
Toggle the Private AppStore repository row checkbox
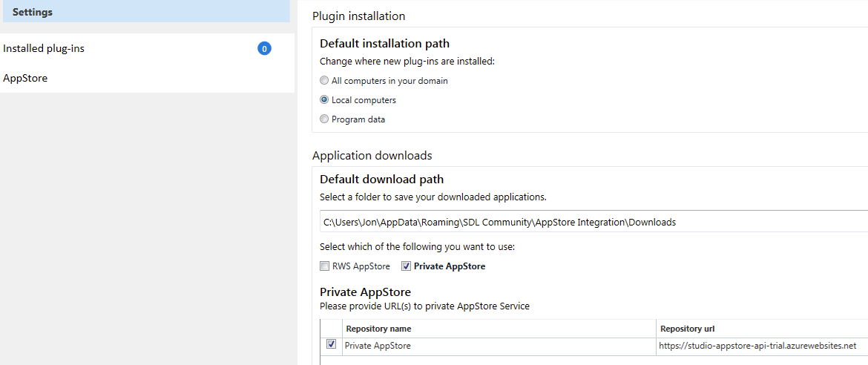pos(332,344)
